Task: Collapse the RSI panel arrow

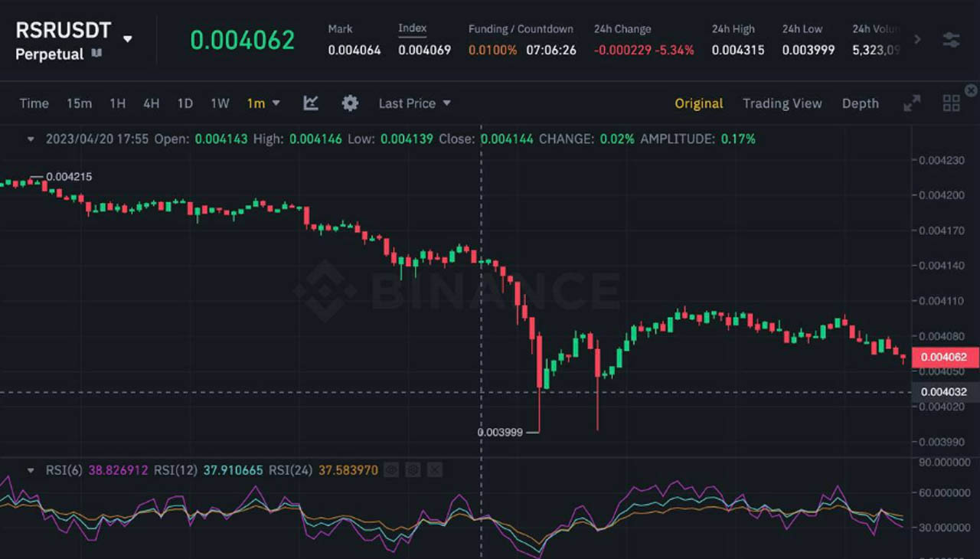Action: pyautogui.click(x=29, y=469)
